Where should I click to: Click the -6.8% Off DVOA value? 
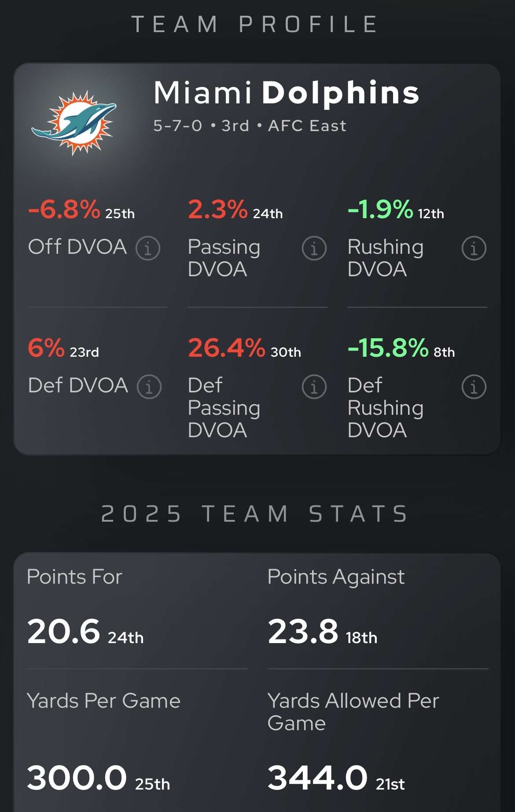pos(64,209)
